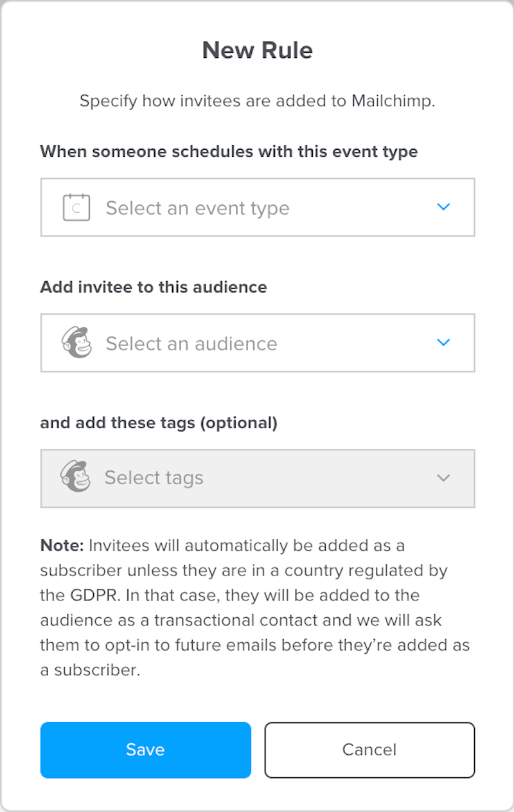Screen dimensions: 514x812
Task: Click the 'Select an event type' placeholder text
Action: 198,207
